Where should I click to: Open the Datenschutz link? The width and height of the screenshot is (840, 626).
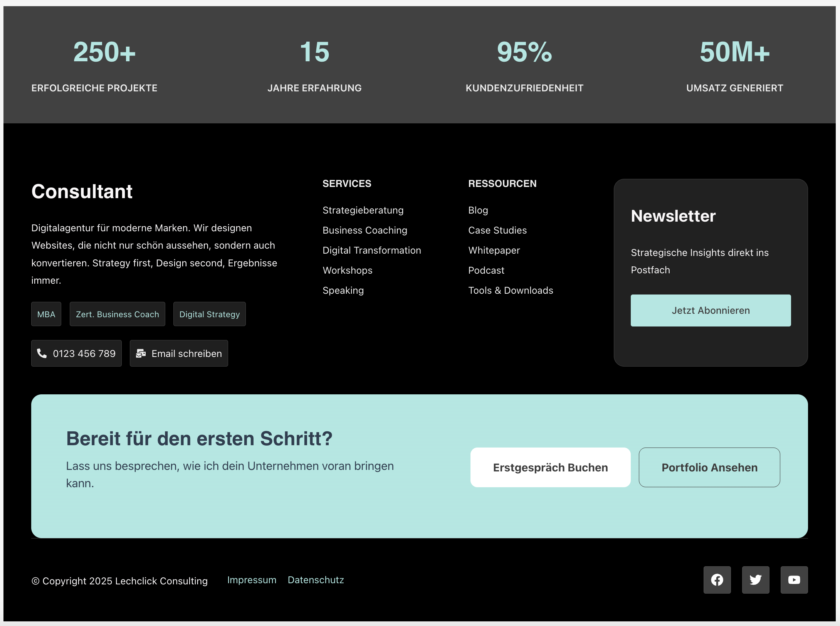point(316,580)
